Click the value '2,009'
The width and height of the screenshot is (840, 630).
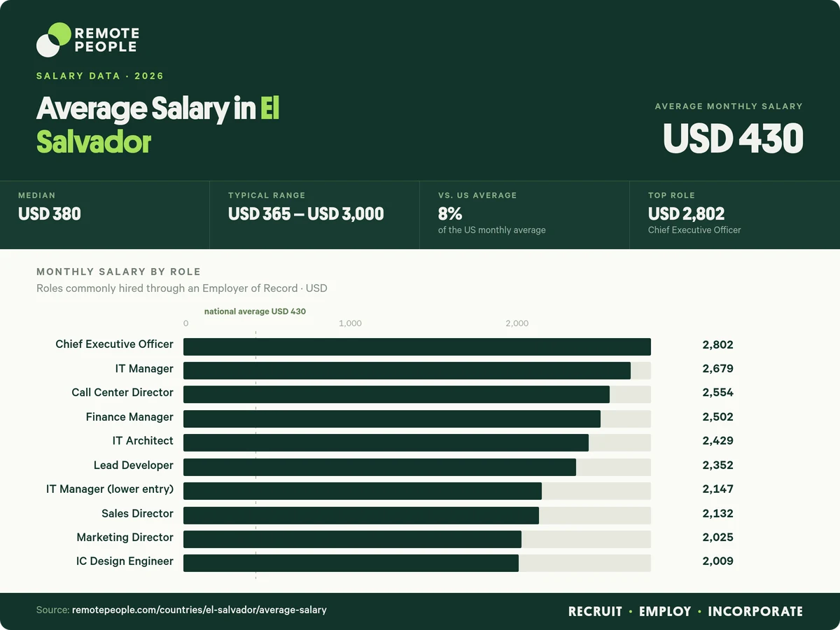click(x=718, y=561)
